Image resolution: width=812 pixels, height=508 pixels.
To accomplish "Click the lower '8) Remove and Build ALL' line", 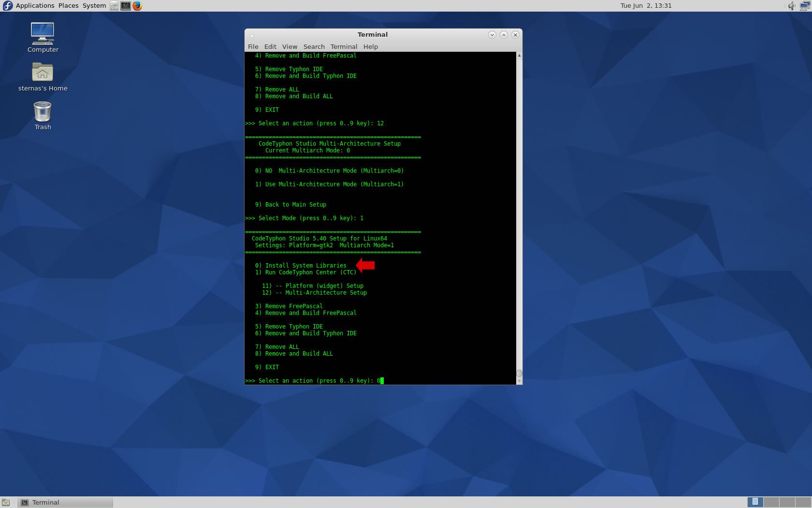I will coord(294,354).
